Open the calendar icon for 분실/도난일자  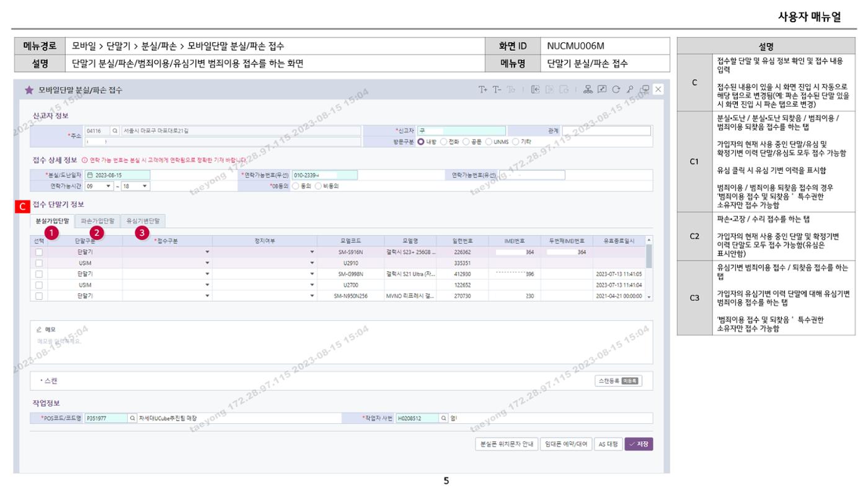click(90, 176)
